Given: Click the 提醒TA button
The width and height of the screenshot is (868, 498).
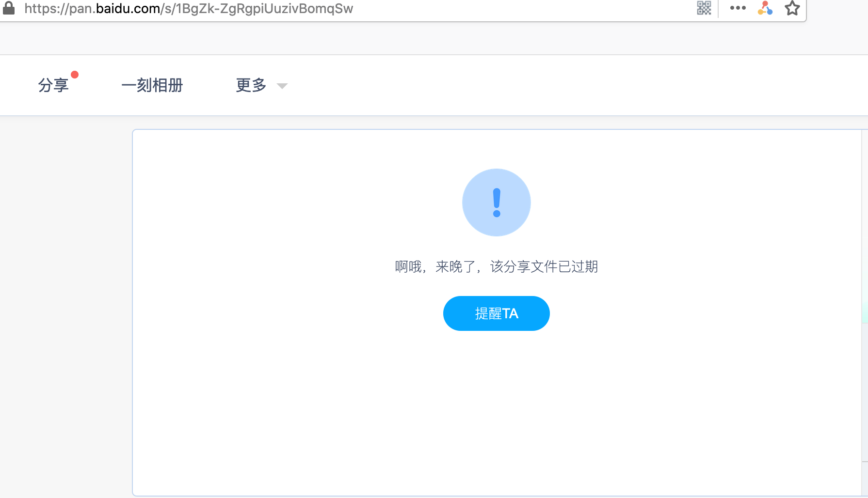Looking at the screenshot, I should (x=497, y=313).
